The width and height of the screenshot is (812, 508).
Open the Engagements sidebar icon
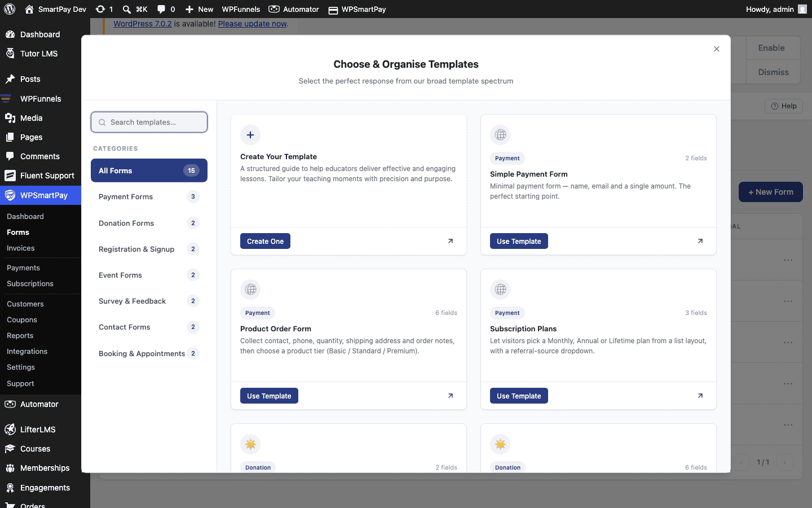tap(10, 488)
